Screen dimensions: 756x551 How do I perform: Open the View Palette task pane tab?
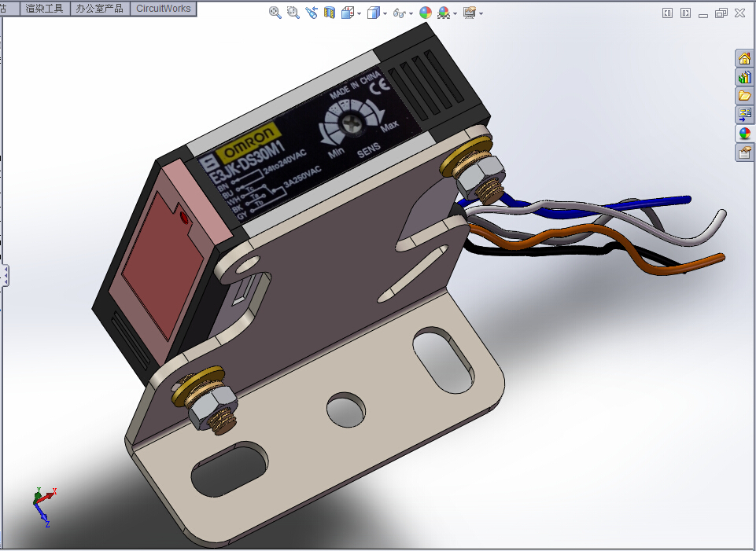click(744, 115)
